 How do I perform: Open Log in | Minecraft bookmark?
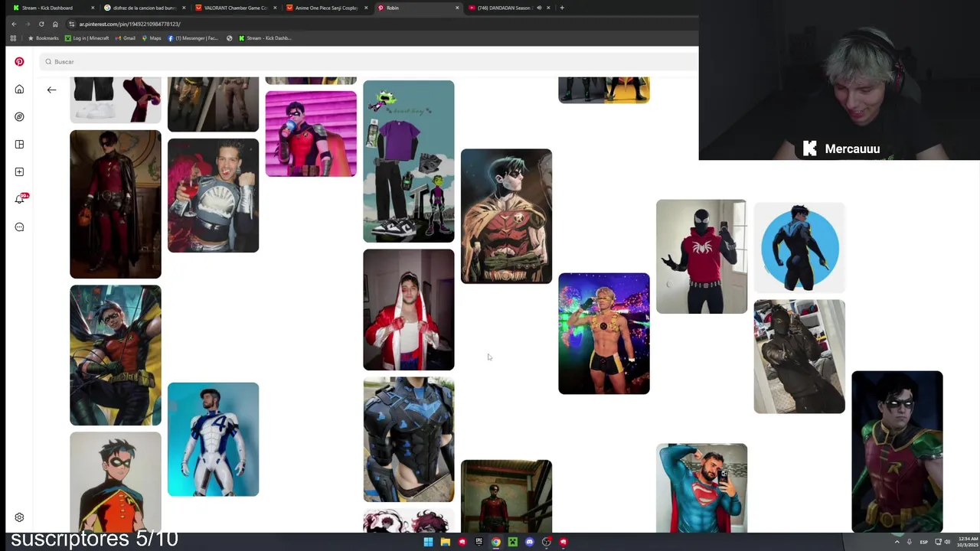click(87, 37)
